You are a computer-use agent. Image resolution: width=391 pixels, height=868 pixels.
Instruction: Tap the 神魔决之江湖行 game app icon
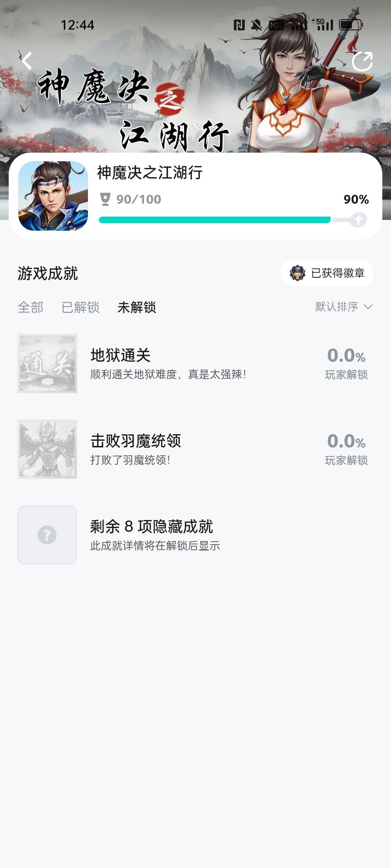[x=53, y=196]
